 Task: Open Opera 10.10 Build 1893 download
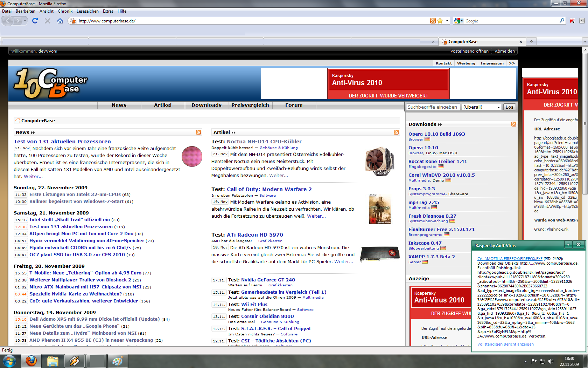[x=437, y=134]
